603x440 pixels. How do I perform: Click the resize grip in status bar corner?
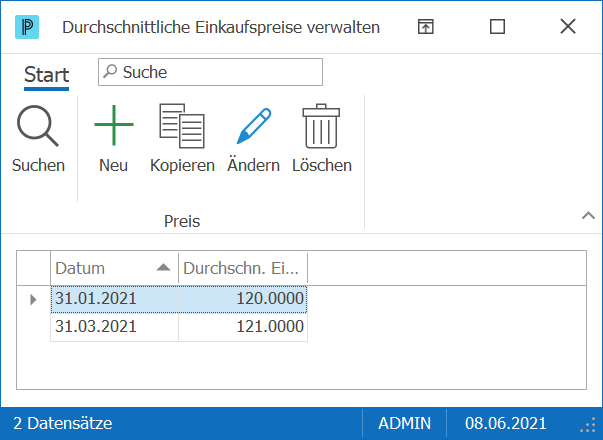click(588, 426)
